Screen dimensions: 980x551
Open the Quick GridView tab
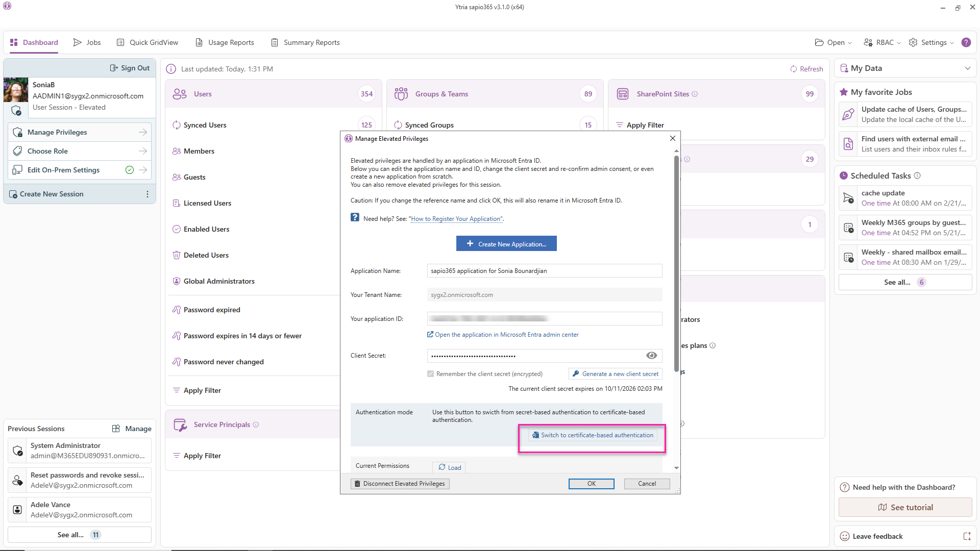[148, 42]
